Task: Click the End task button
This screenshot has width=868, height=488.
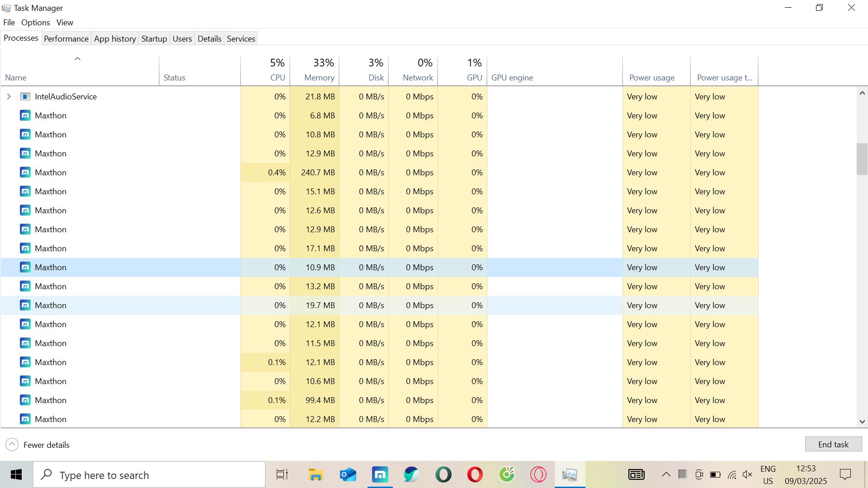Action: tap(833, 444)
